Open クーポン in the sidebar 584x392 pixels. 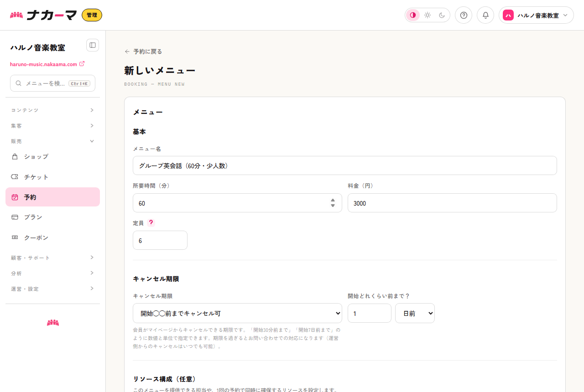click(52, 237)
